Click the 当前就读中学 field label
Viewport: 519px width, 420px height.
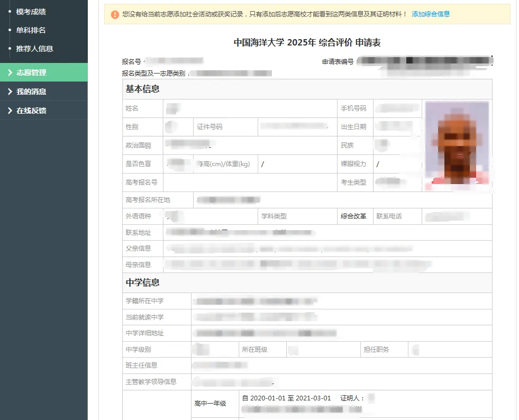(x=144, y=317)
